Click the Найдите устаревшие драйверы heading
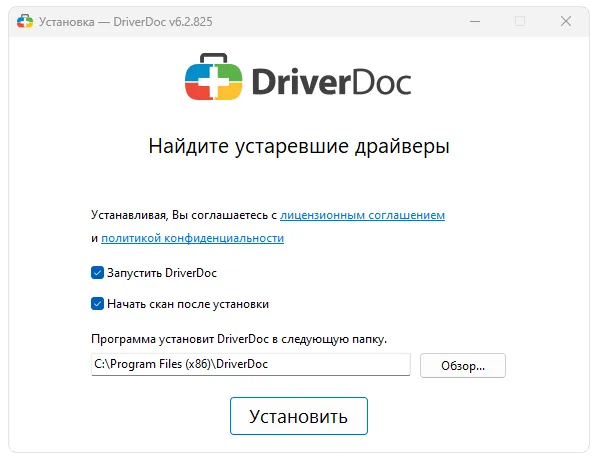Screen dimensions: 597x457 click(299, 147)
